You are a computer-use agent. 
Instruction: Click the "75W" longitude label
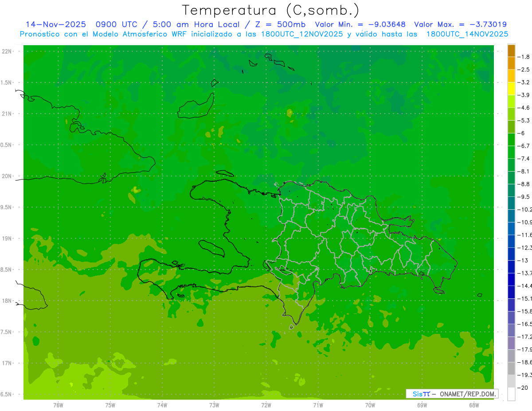click(110, 405)
